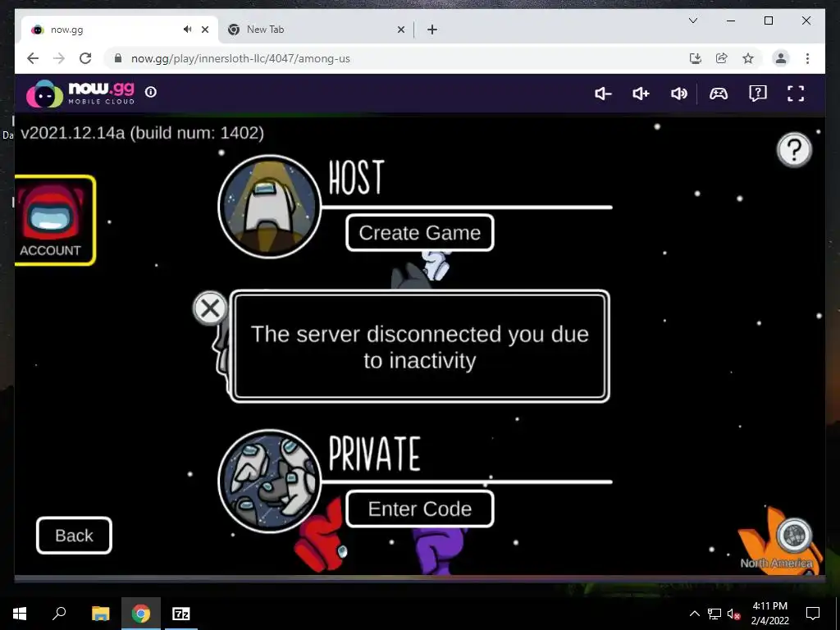Enter fullscreen mode in now.gg toolbar

coord(796,94)
